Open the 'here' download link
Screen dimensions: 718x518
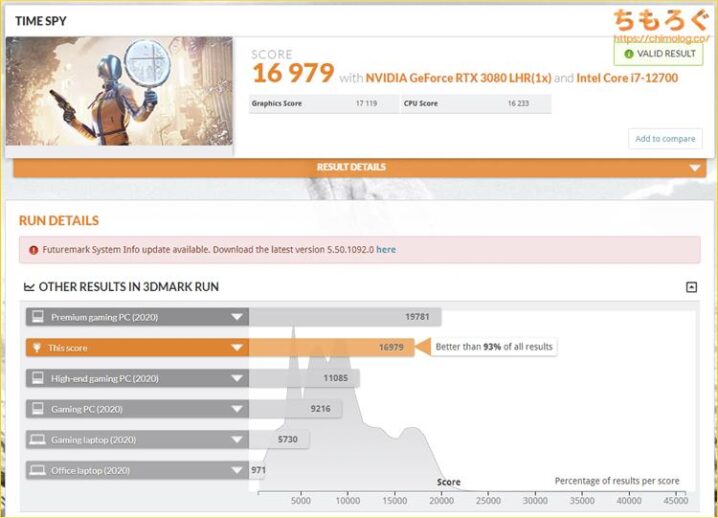click(x=385, y=249)
